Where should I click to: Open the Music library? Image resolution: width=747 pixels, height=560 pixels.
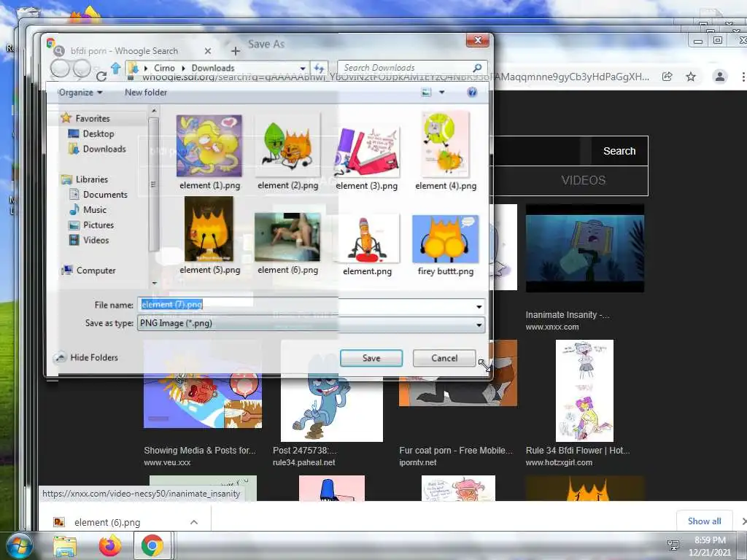point(88,210)
